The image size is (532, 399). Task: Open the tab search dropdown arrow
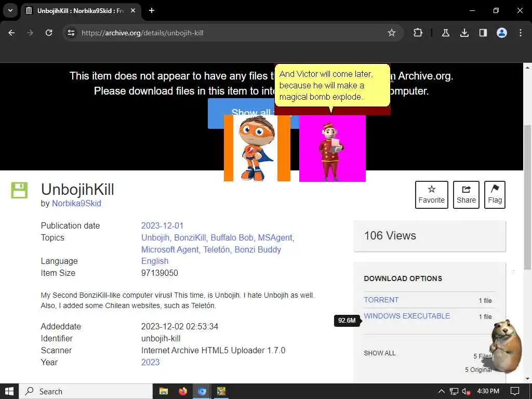10,10
